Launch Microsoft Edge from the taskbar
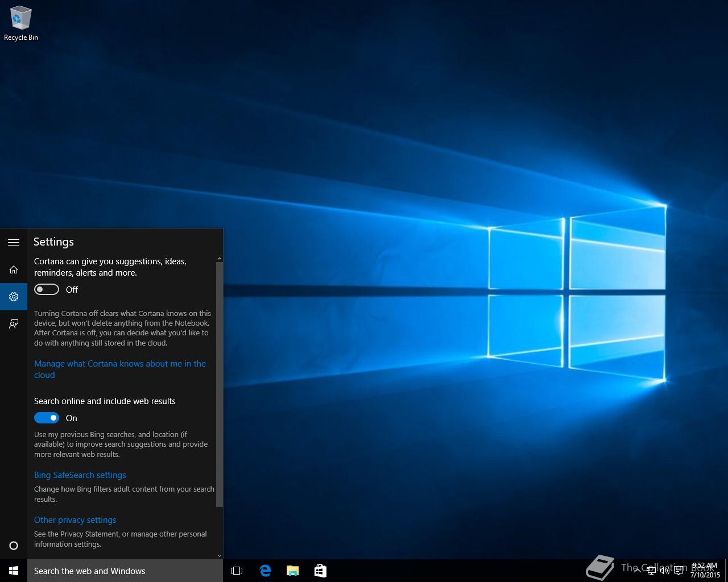 pos(265,571)
